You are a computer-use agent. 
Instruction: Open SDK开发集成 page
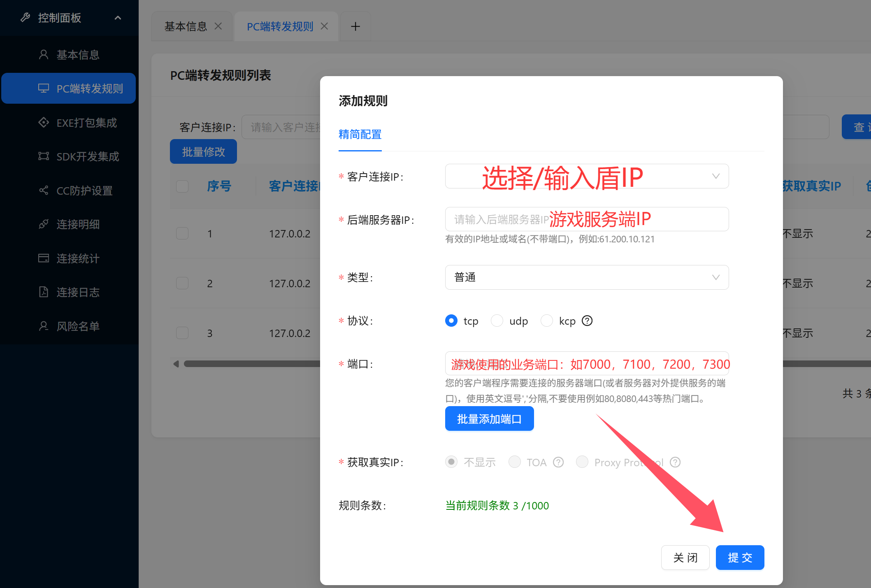[88, 156]
